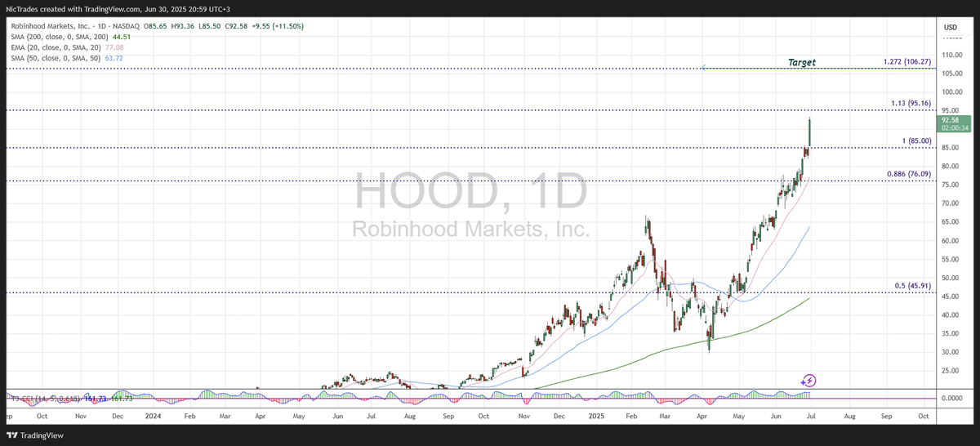Click the purple earnings lightning icon
This screenshot has height=446, width=980.
[808, 381]
